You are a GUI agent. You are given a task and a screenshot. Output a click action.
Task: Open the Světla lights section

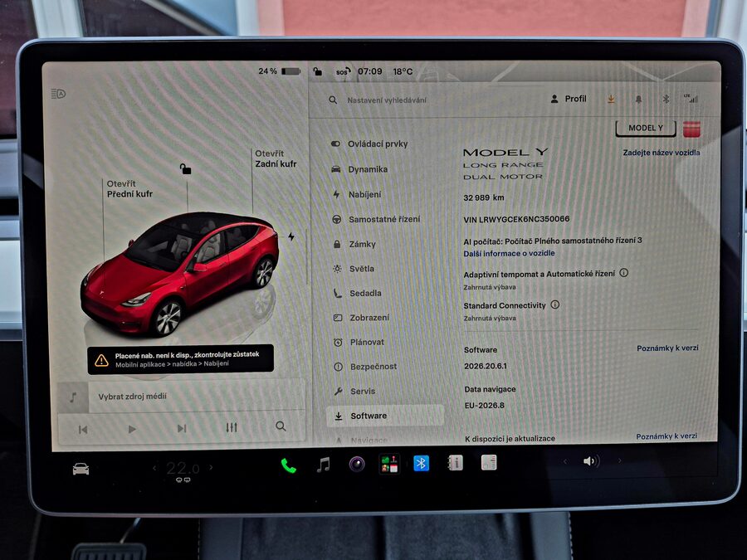(x=362, y=269)
